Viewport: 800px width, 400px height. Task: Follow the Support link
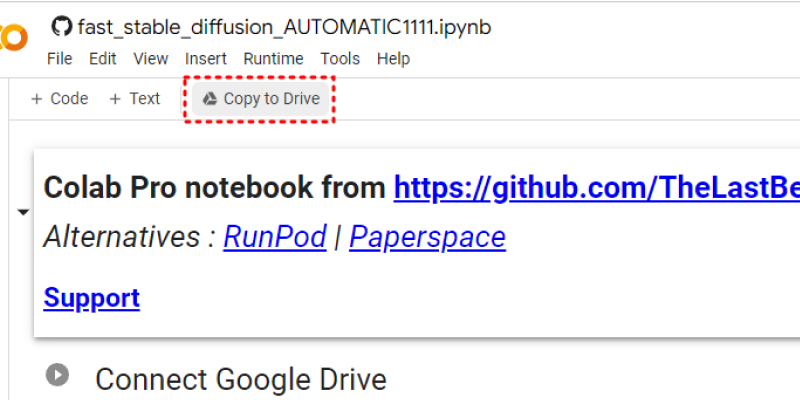pyautogui.click(x=92, y=297)
